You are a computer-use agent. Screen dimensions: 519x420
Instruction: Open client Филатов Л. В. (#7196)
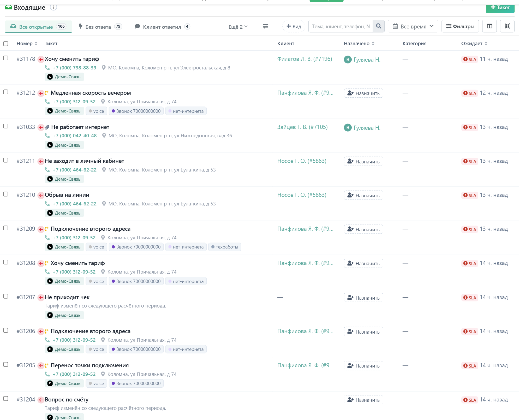tap(305, 59)
